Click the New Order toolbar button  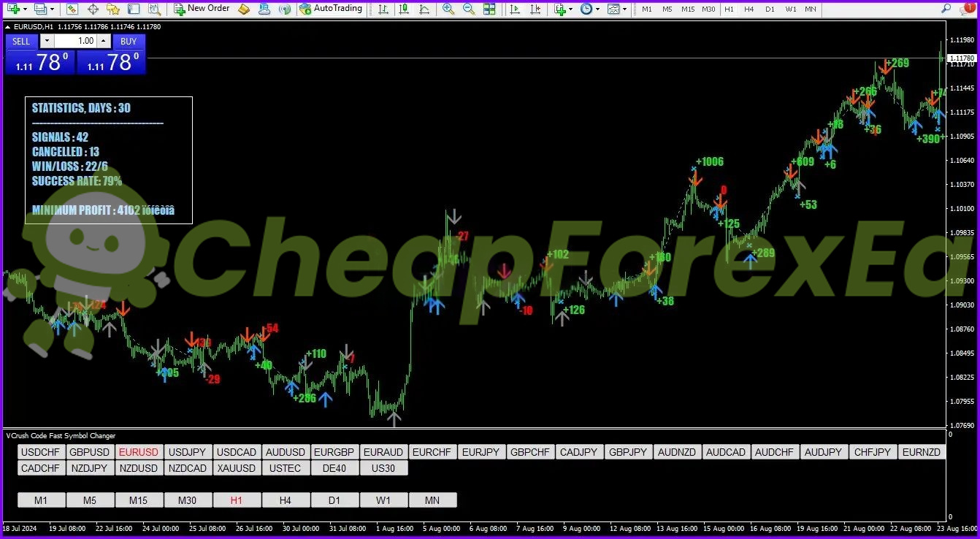[202, 9]
